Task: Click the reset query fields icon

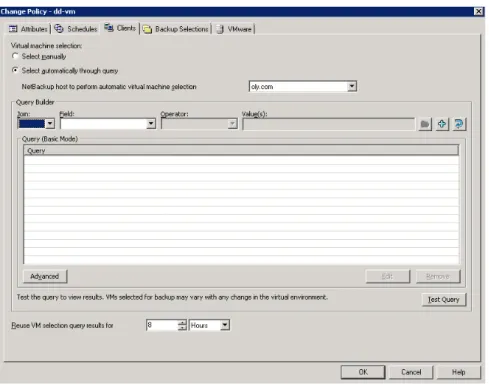Action: pyautogui.click(x=459, y=124)
